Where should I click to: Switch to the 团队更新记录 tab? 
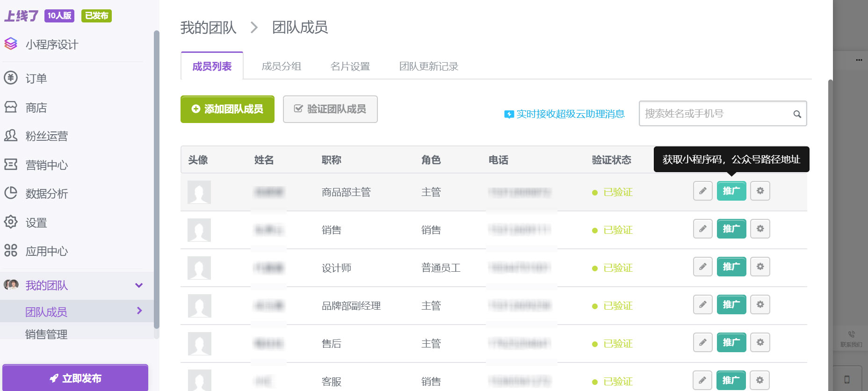428,66
